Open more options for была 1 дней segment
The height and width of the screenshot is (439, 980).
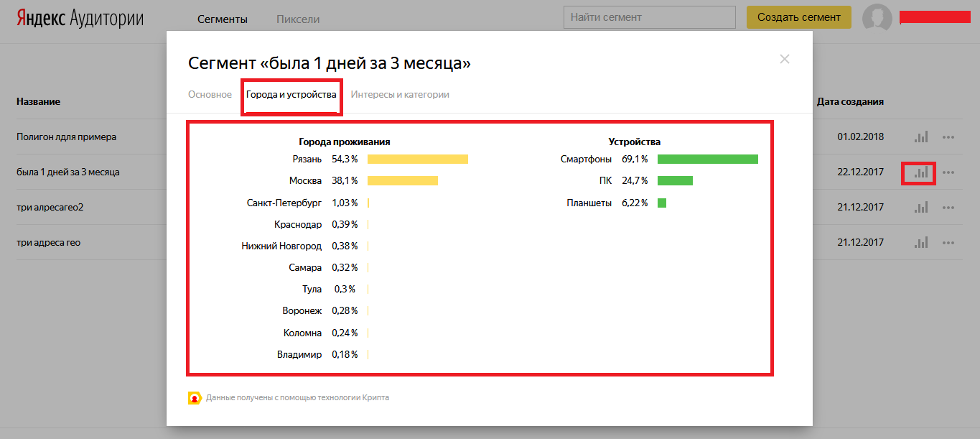click(x=949, y=172)
